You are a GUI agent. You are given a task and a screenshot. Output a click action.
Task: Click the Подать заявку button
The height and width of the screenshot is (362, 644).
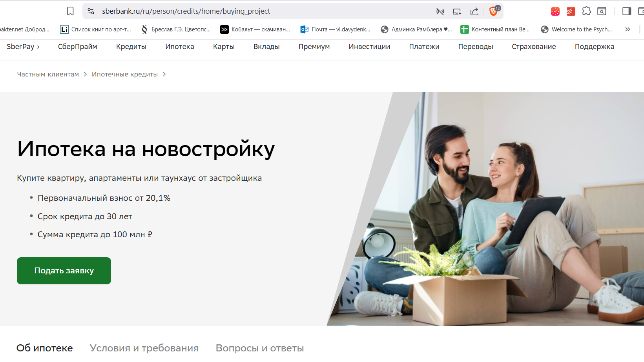(64, 271)
